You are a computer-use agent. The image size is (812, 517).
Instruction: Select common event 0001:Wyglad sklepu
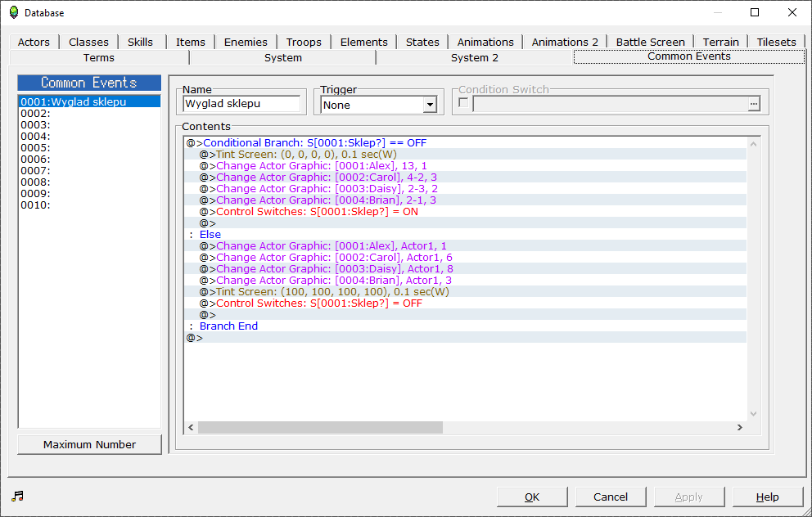(89, 102)
